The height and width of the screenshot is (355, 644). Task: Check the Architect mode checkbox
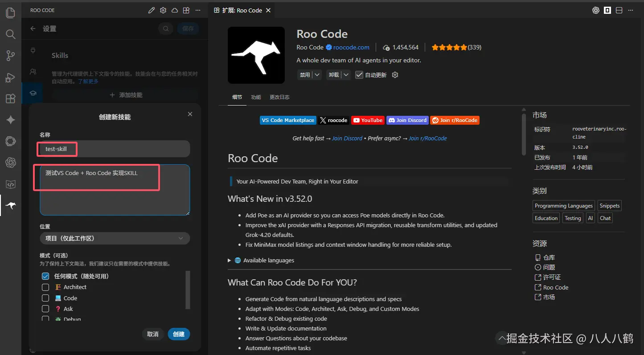pyautogui.click(x=45, y=287)
